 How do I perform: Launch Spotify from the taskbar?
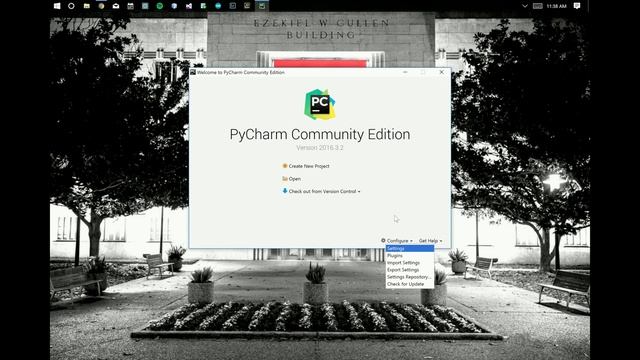(160, 6)
